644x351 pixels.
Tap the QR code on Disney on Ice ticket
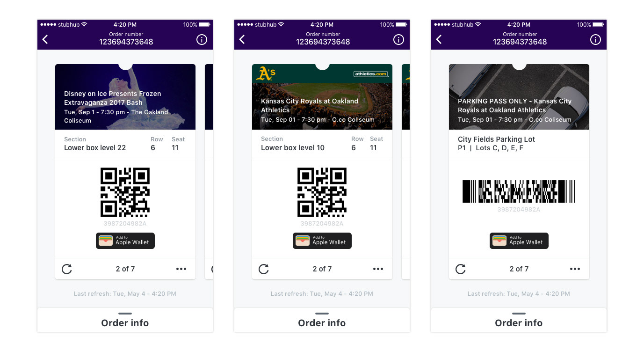tap(125, 192)
